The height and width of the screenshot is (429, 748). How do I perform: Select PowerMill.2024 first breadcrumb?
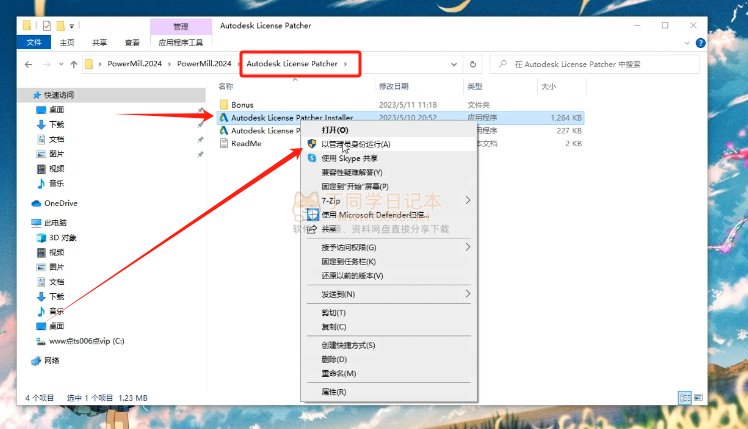point(135,63)
